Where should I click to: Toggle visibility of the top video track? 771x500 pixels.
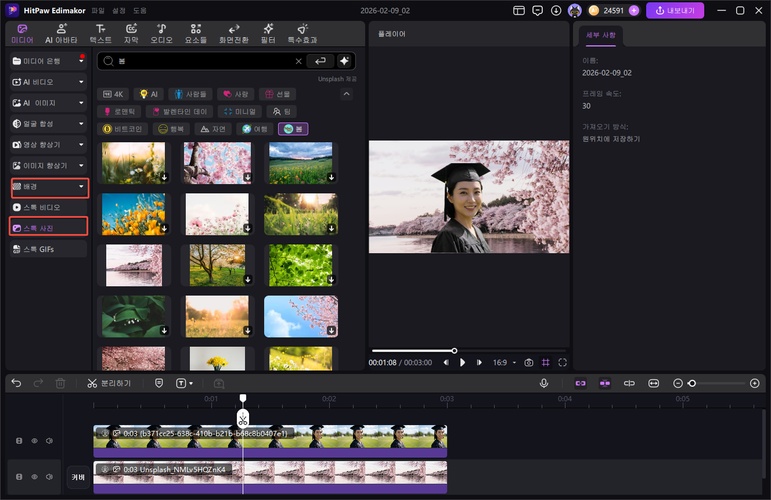[34, 440]
